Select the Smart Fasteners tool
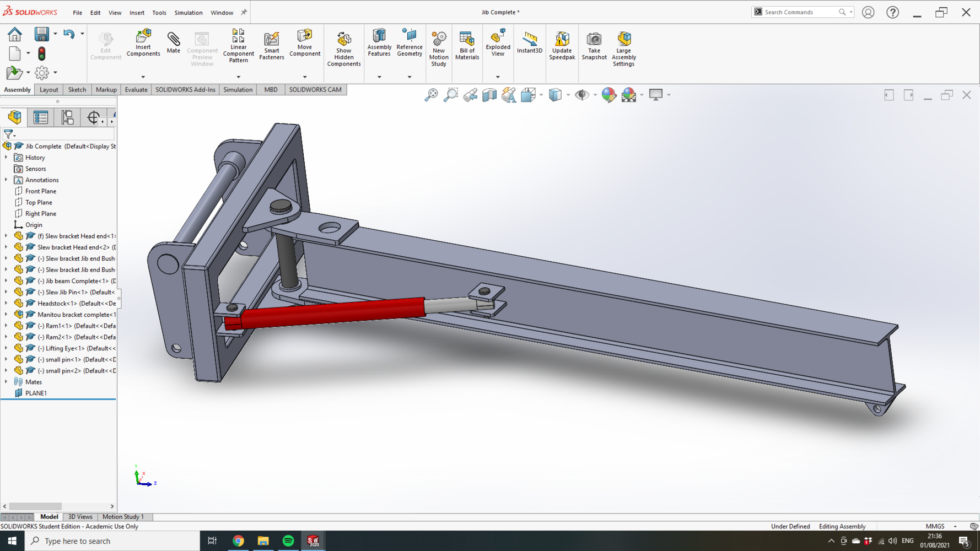The height and width of the screenshot is (551, 980). (x=271, y=45)
